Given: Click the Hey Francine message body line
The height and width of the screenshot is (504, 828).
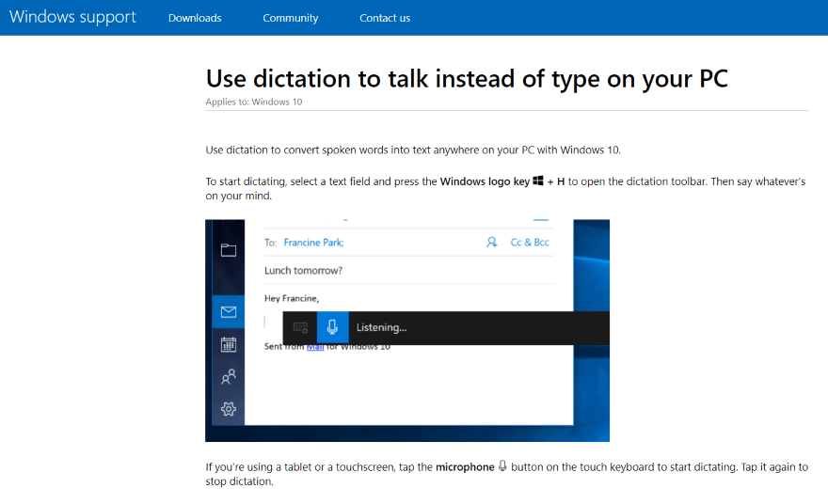Looking at the screenshot, I should coord(298,298).
